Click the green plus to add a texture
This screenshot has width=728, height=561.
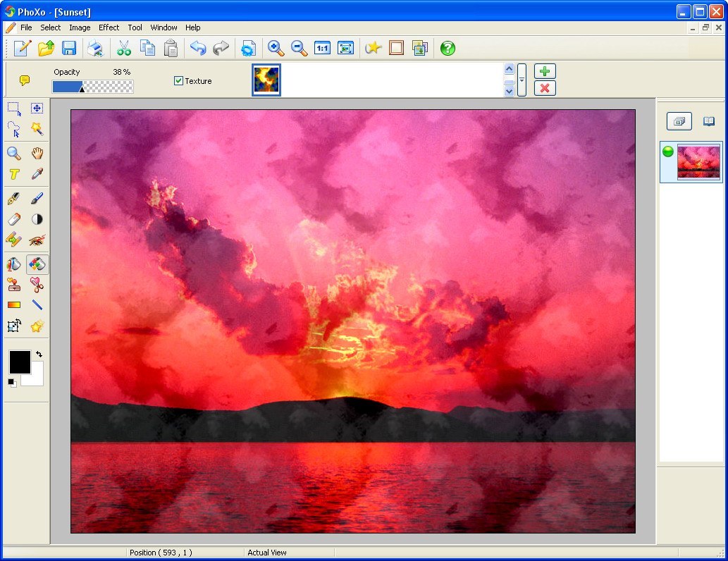coord(545,70)
